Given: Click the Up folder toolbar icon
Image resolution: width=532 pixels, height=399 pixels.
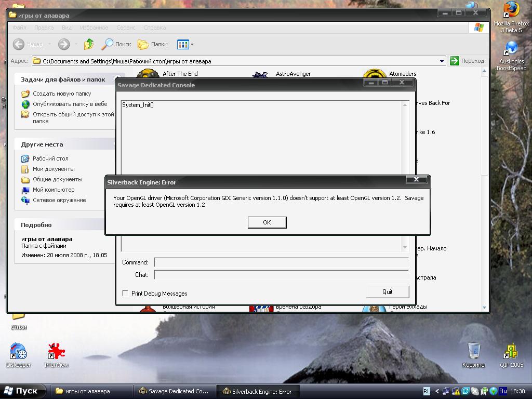Looking at the screenshot, I should (x=89, y=45).
